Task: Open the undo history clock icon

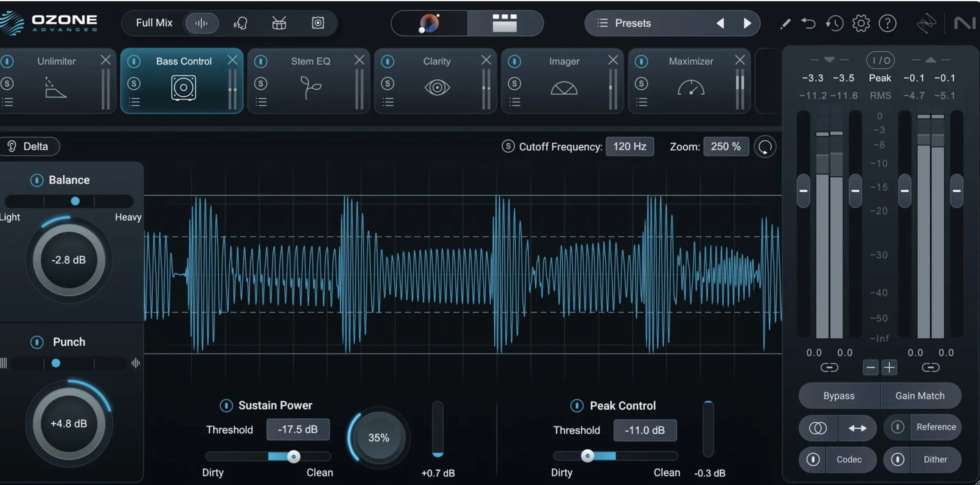Action: click(x=835, y=24)
